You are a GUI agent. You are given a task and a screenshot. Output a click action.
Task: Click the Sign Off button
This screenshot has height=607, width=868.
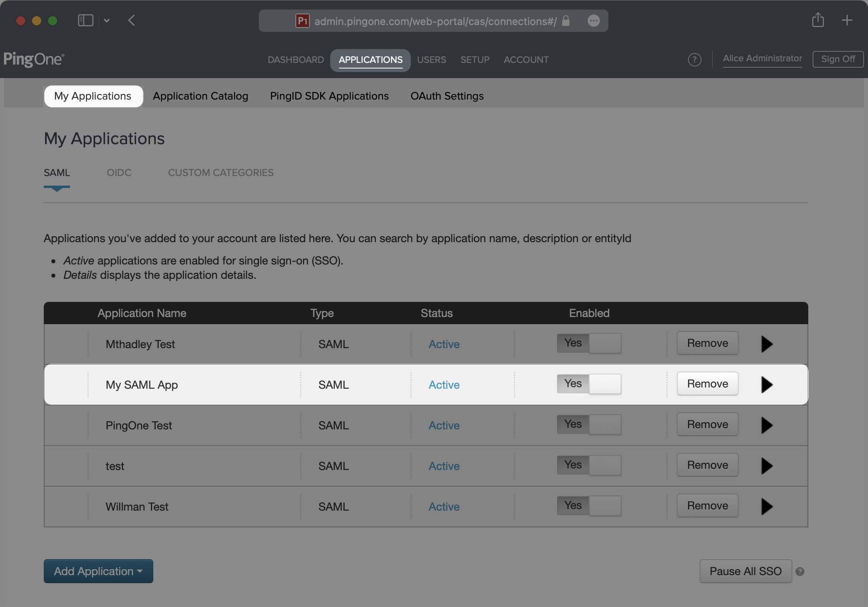pyautogui.click(x=838, y=59)
